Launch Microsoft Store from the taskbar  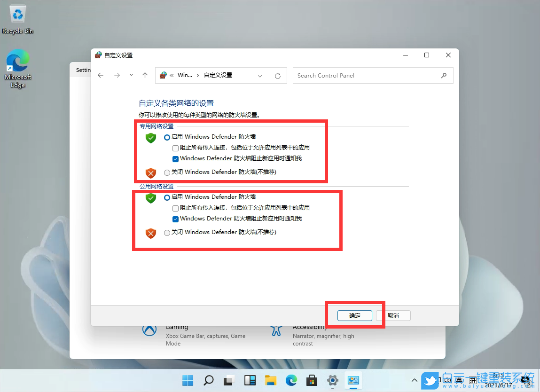point(312,381)
